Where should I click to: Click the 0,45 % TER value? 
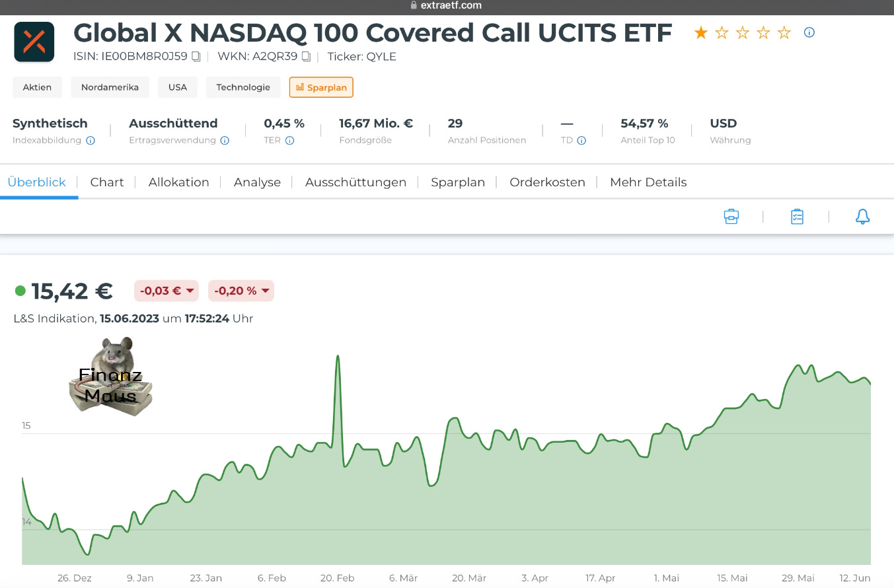point(284,124)
